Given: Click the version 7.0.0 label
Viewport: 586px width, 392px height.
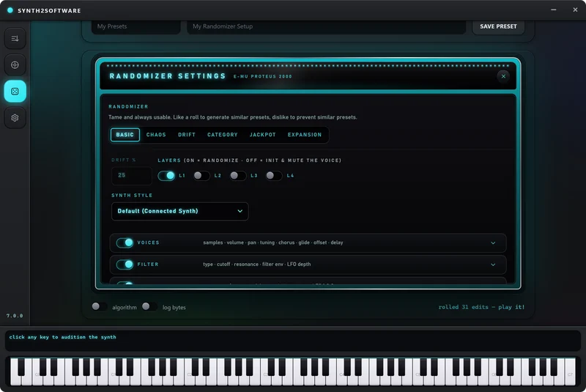Looking at the screenshot, I should (15, 316).
